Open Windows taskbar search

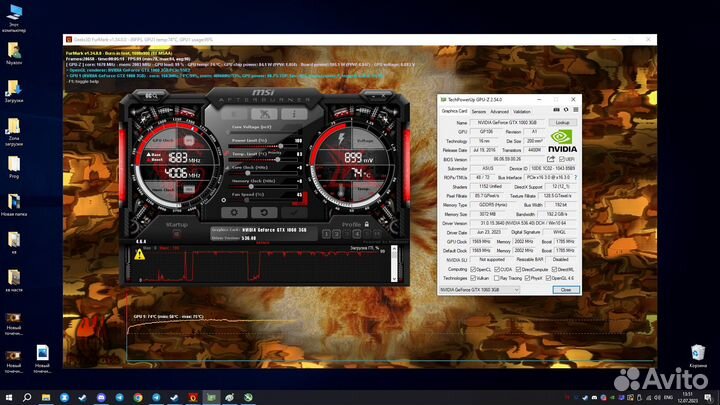[x=27, y=397]
